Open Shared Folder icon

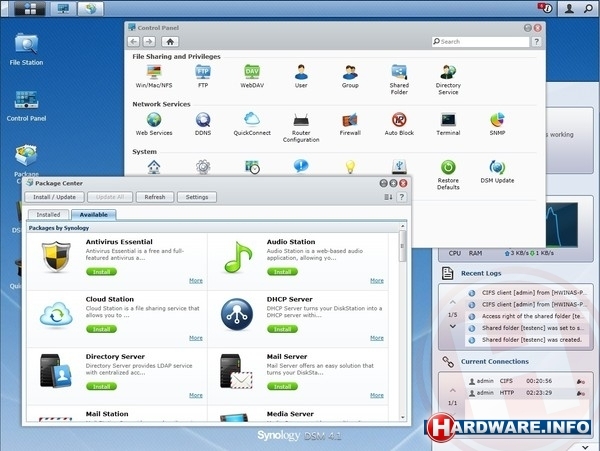[x=399, y=80]
